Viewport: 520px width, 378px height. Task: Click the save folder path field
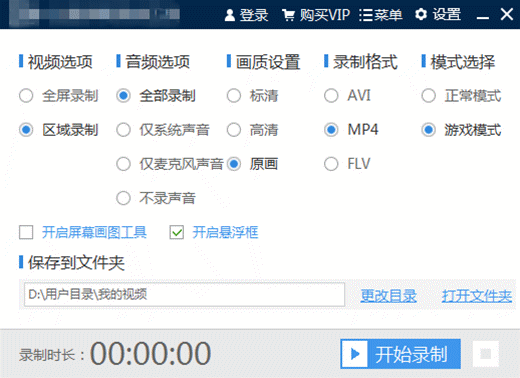(x=184, y=294)
